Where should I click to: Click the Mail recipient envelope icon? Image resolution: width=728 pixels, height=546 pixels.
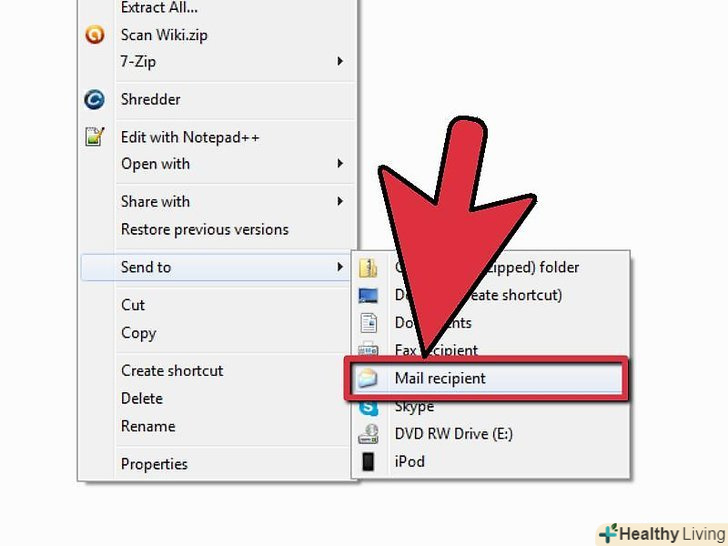click(x=368, y=378)
